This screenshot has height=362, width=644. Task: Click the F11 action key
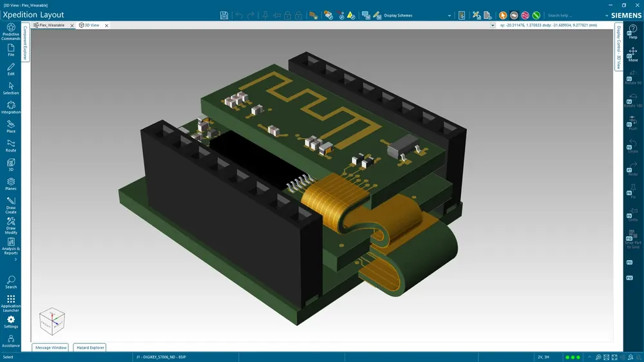pos(630,263)
